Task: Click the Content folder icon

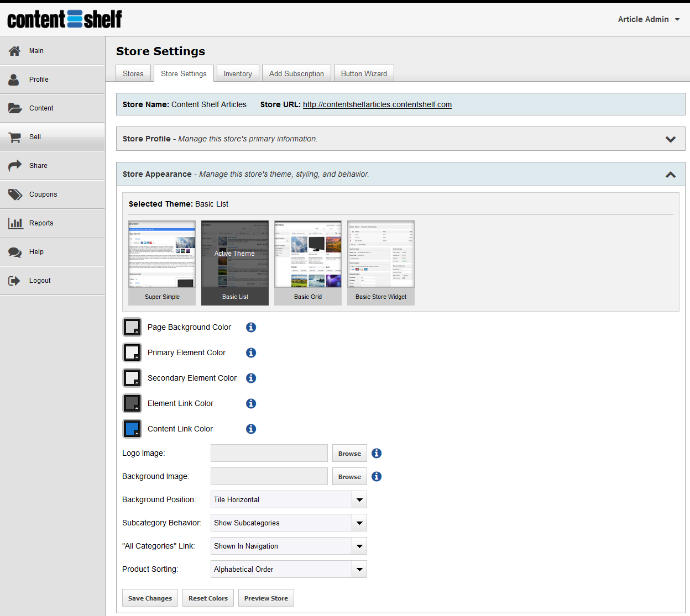Action: point(15,108)
